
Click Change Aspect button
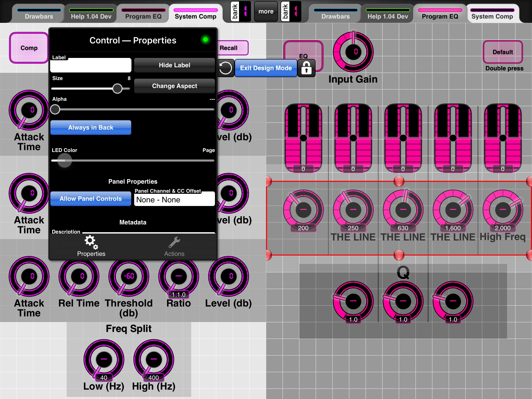click(174, 86)
